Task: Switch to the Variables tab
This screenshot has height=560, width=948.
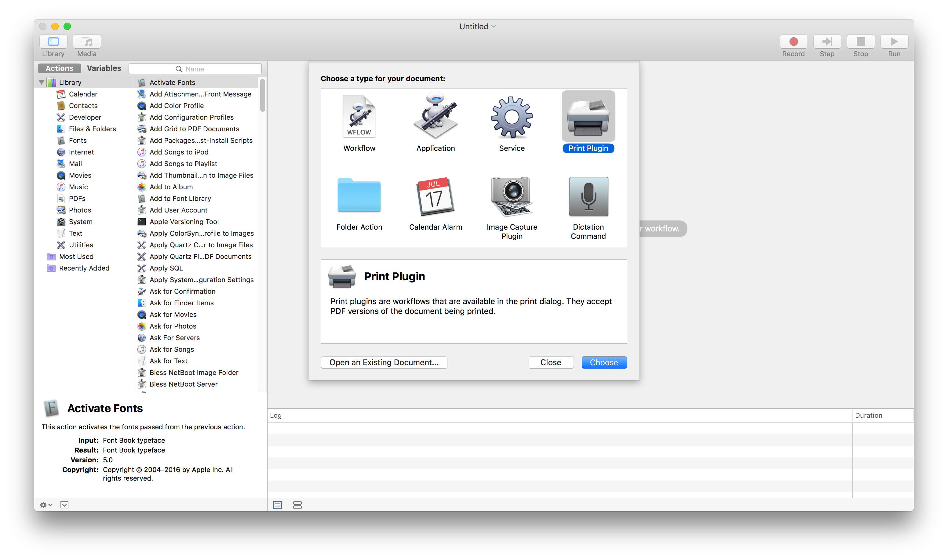Action: (x=104, y=68)
